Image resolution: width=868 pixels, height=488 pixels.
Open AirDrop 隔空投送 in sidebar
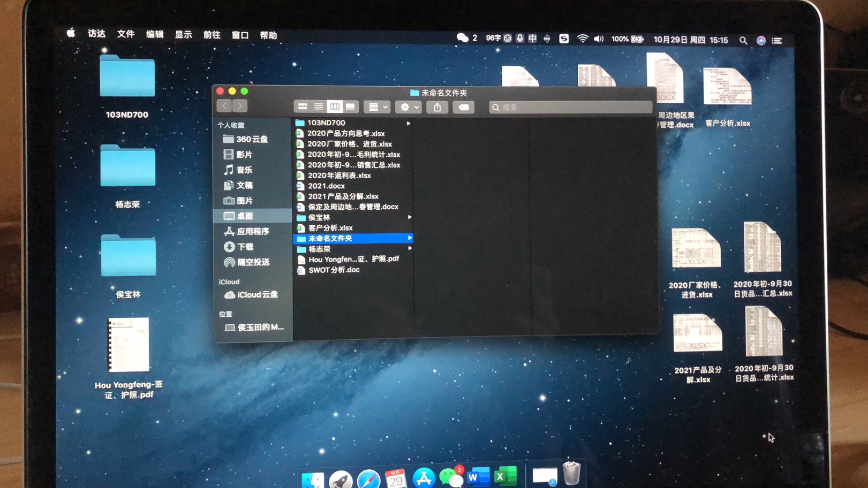point(253,262)
